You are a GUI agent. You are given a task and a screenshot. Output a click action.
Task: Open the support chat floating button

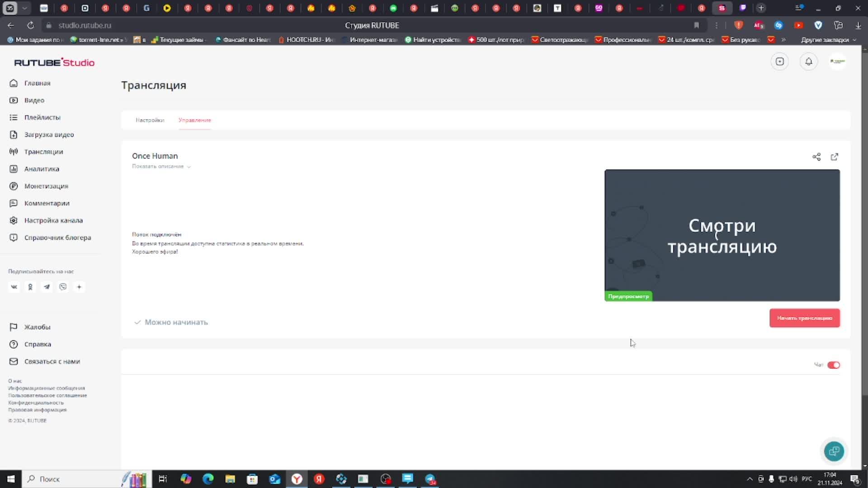point(834,451)
